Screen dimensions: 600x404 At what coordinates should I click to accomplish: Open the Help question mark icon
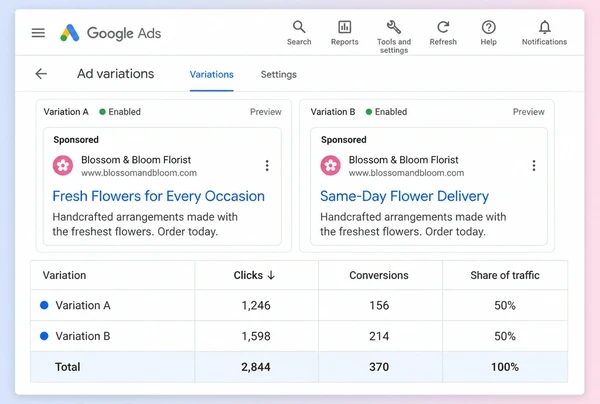[x=489, y=27]
